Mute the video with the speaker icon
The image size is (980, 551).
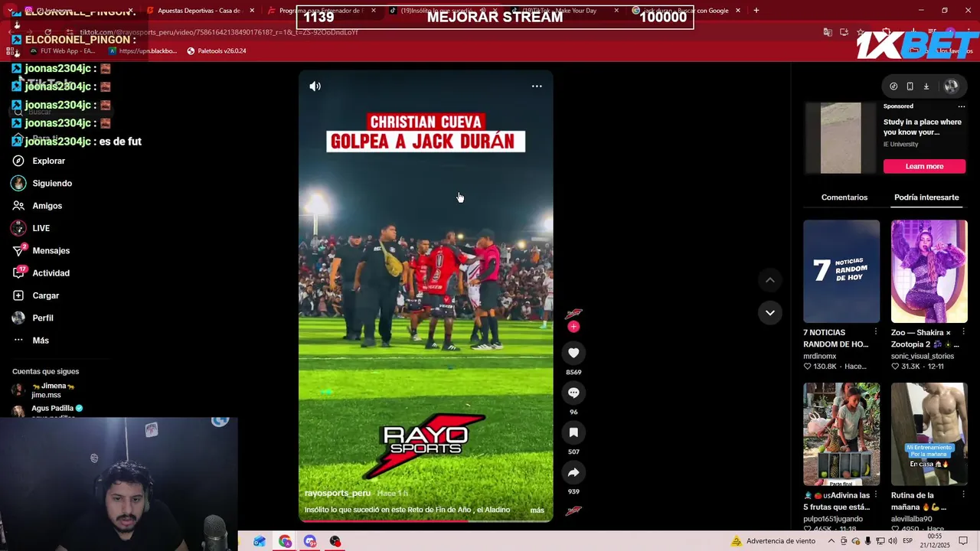315,86
